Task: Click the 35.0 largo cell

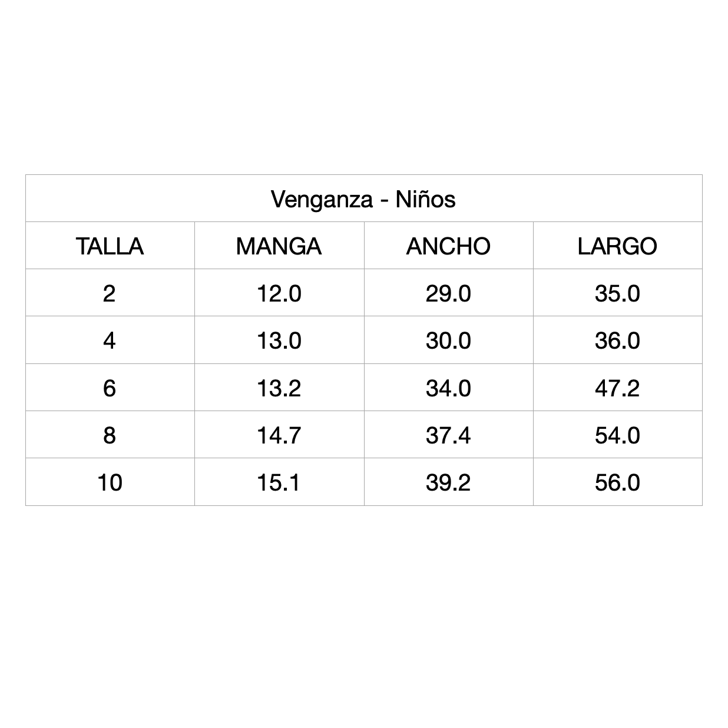Action: click(x=617, y=293)
